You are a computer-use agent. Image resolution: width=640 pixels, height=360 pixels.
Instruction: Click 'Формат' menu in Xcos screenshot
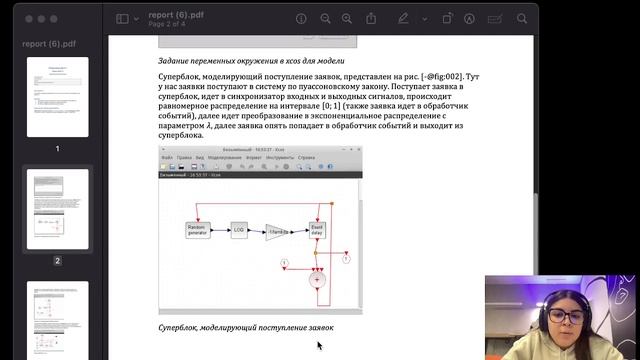253,158
